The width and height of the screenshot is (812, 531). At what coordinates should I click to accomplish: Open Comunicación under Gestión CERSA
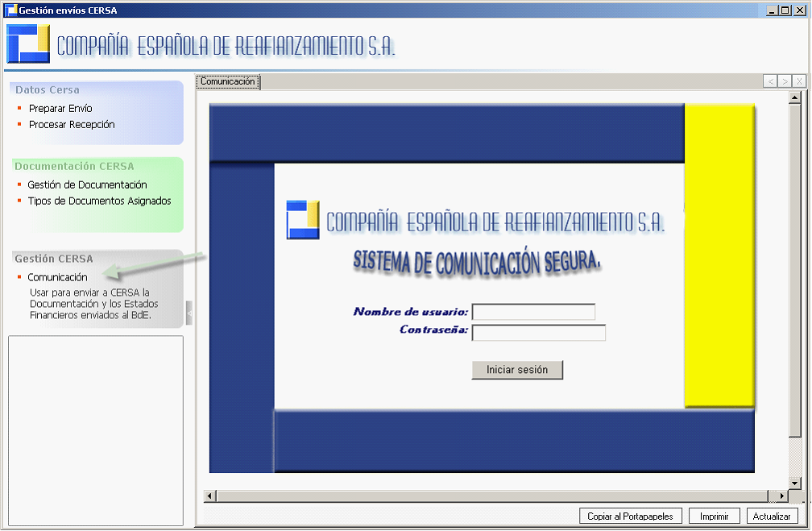point(57,277)
